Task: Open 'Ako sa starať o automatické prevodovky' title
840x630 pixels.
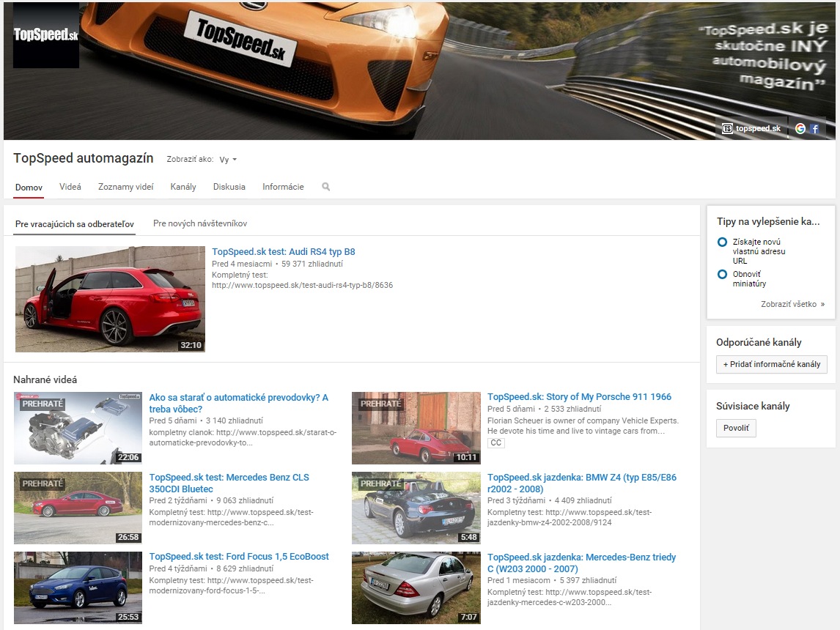Action: (238, 403)
